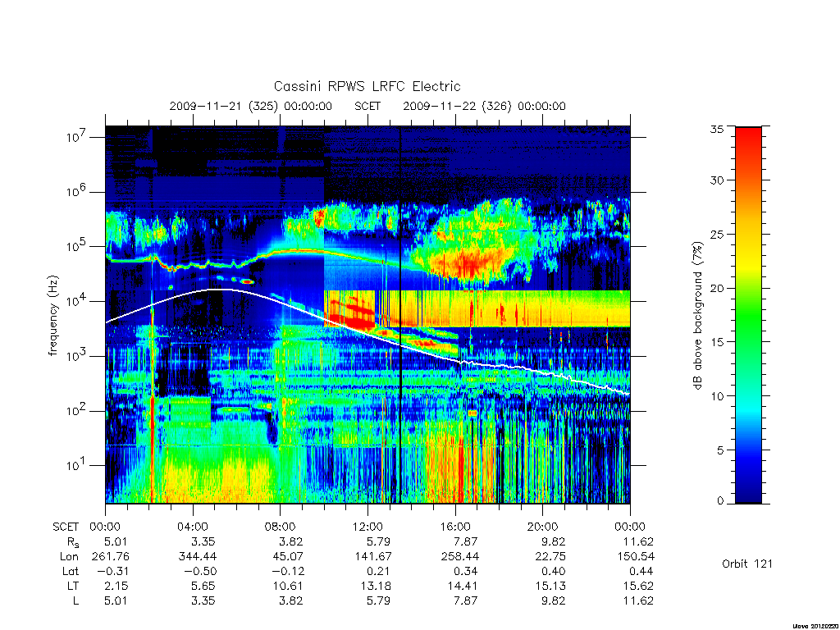Click the "Orbit 121" label
Viewport: 840px width, 630px height.
click(x=747, y=564)
